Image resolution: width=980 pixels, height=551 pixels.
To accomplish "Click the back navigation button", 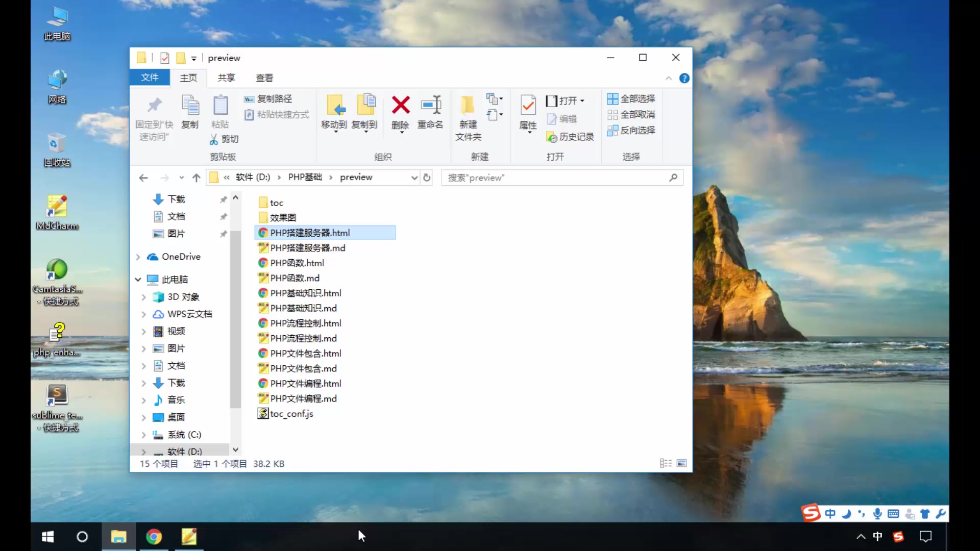I will tap(143, 178).
